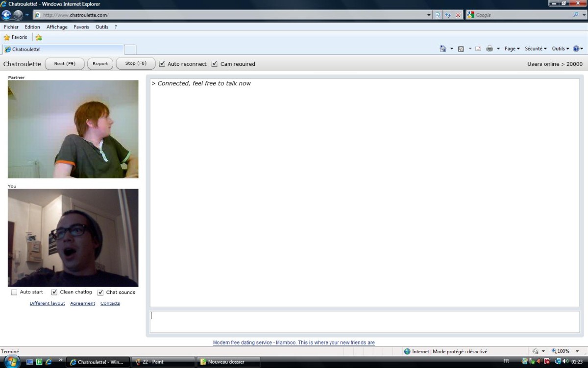Open the Outils menu in menu bar
The image size is (588, 368).
click(x=102, y=27)
